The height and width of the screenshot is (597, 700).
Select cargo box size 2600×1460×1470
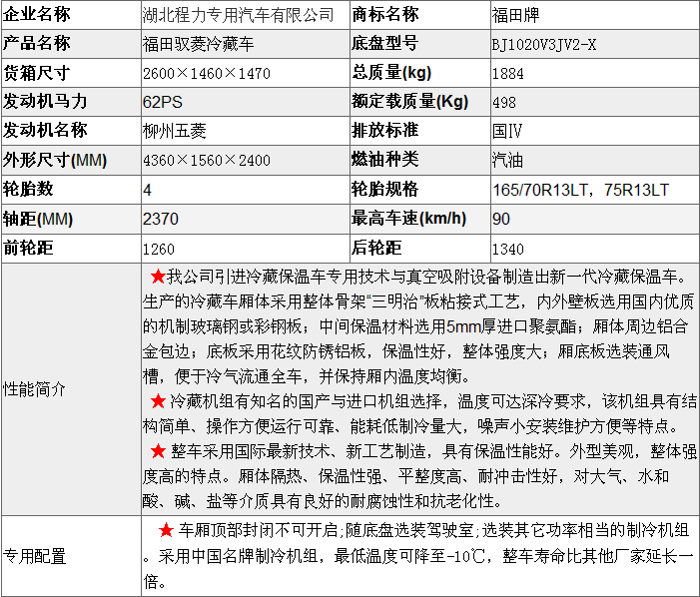point(207,73)
